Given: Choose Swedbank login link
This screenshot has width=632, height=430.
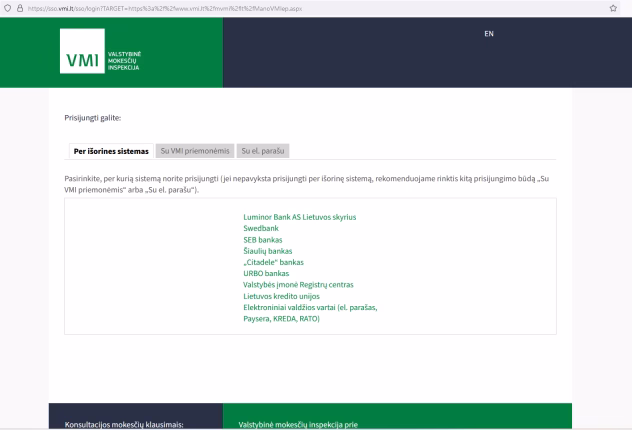Looking at the screenshot, I should pos(261,228).
